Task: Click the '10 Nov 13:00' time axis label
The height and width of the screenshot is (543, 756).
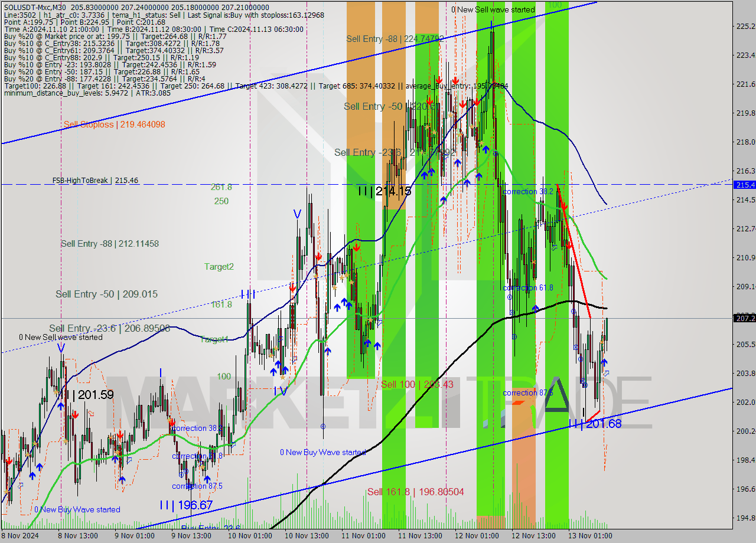Action: coord(307,536)
